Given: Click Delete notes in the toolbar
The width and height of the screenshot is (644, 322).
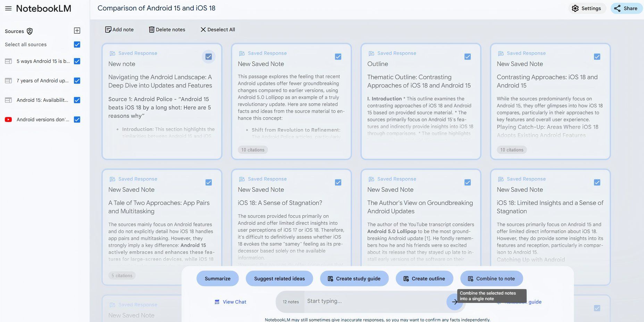Looking at the screenshot, I should click(167, 30).
